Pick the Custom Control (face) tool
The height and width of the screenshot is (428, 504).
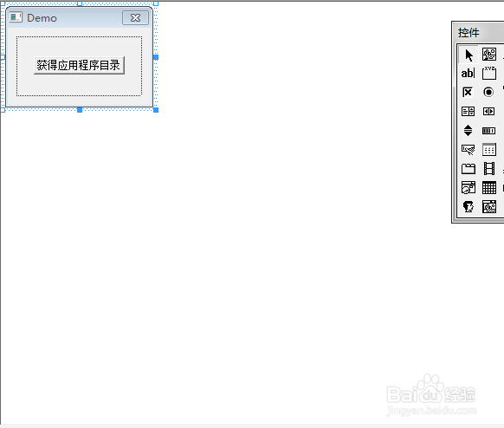(468, 206)
